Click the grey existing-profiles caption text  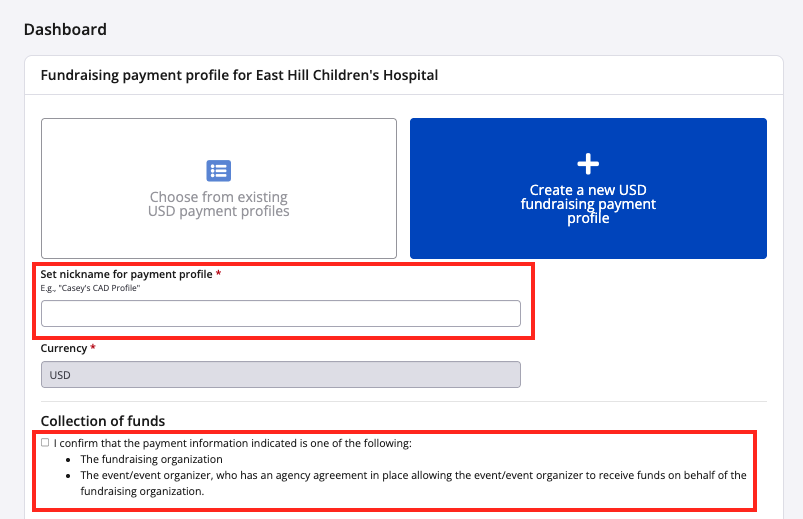pyautogui.click(x=219, y=204)
